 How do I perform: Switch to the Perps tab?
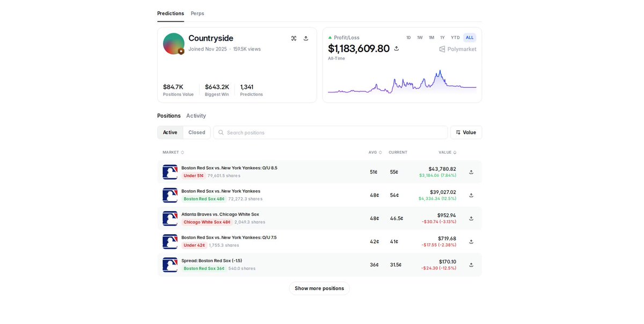pos(197,13)
